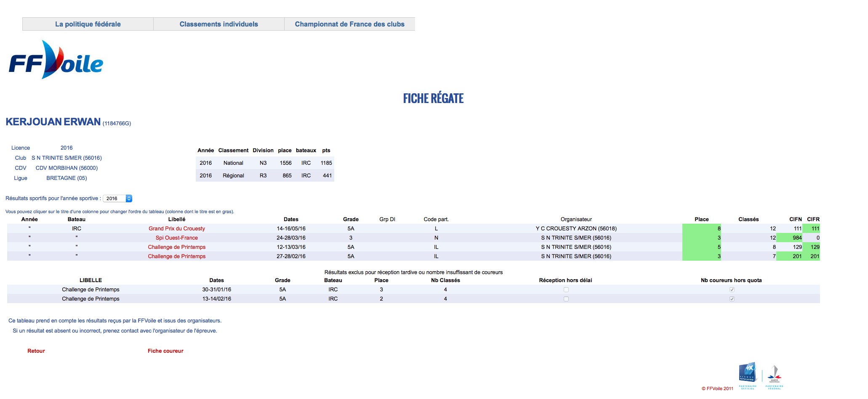The width and height of the screenshot is (868, 399).
Task: Click the Banque Populaire partner logo
Action: pos(748,373)
